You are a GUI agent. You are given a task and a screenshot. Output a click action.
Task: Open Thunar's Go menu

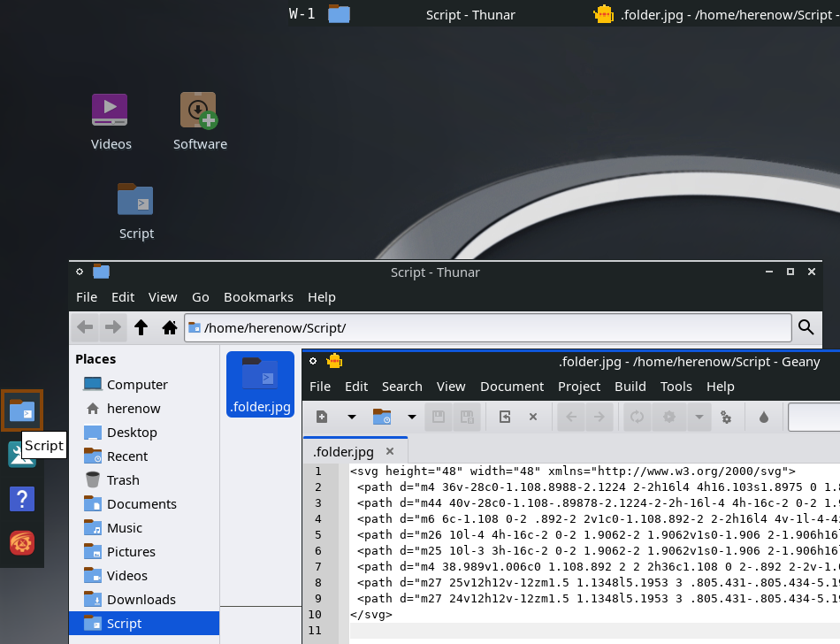coord(201,297)
